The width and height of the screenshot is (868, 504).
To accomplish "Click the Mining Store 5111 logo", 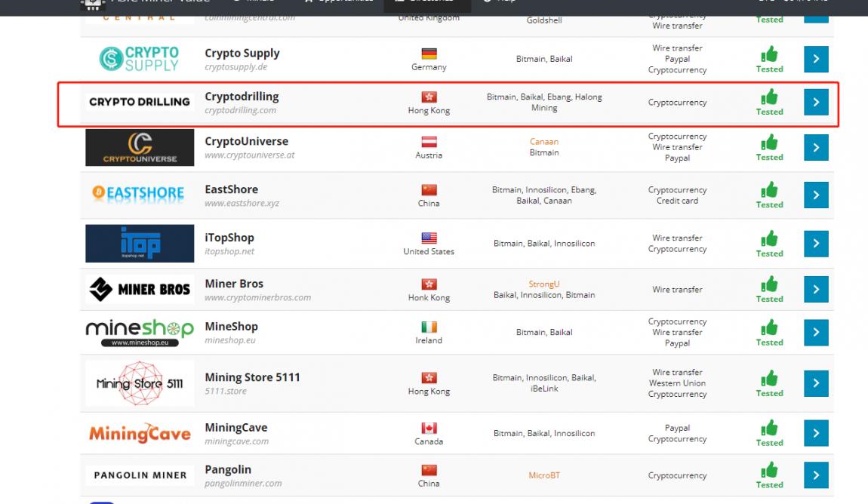I will coord(140,383).
